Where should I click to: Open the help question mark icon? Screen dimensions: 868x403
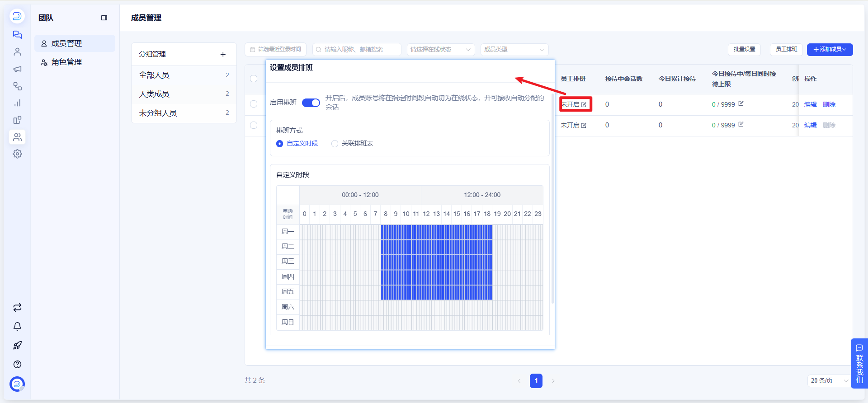point(17,365)
